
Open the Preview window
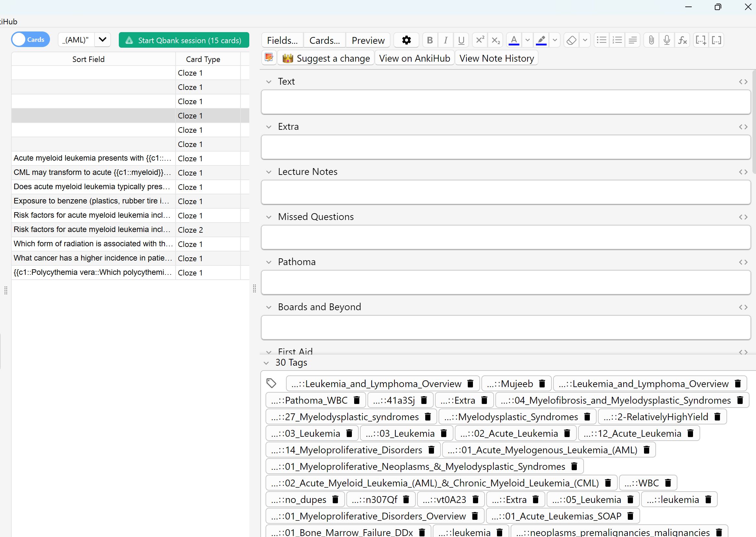tap(368, 40)
